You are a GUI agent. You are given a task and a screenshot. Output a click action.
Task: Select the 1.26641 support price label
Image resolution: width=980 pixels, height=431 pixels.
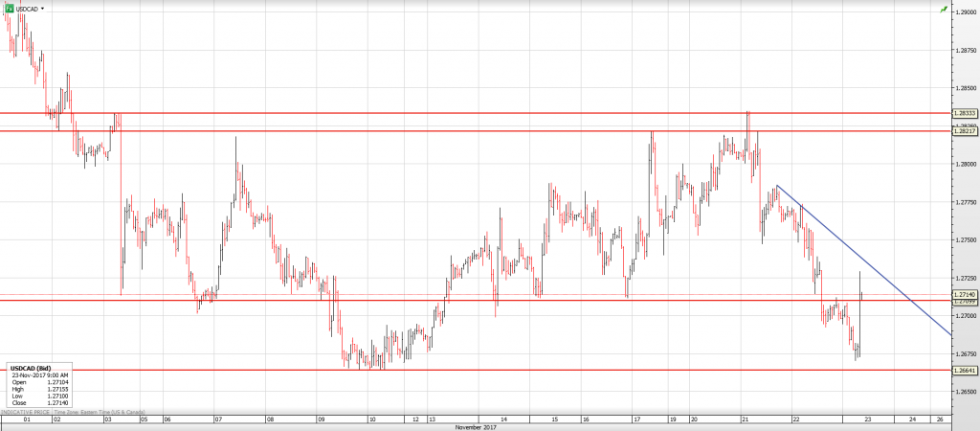point(965,370)
